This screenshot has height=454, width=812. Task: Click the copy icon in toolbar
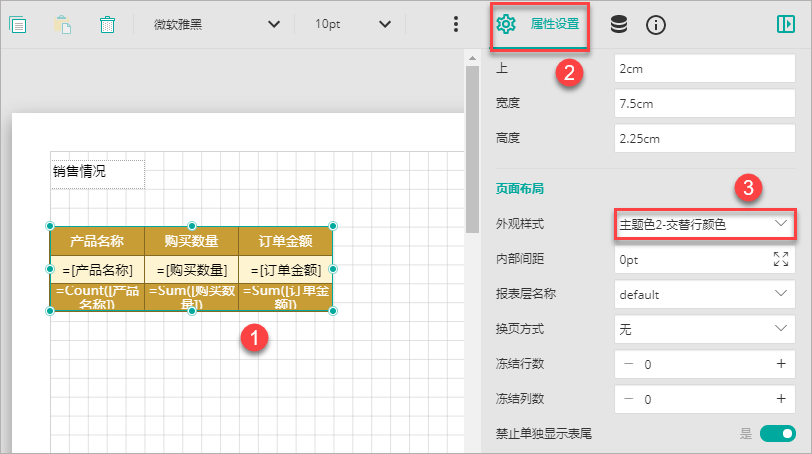coord(18,24)
